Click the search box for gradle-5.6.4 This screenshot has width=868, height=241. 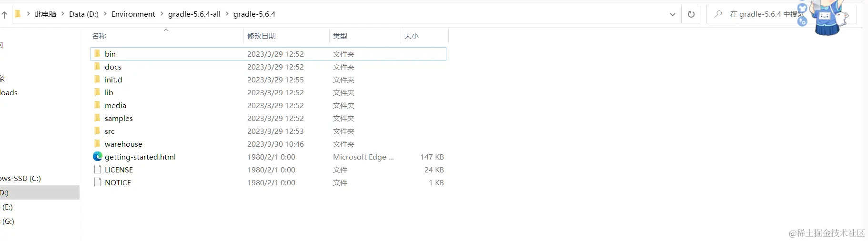(x=781, y=14)
